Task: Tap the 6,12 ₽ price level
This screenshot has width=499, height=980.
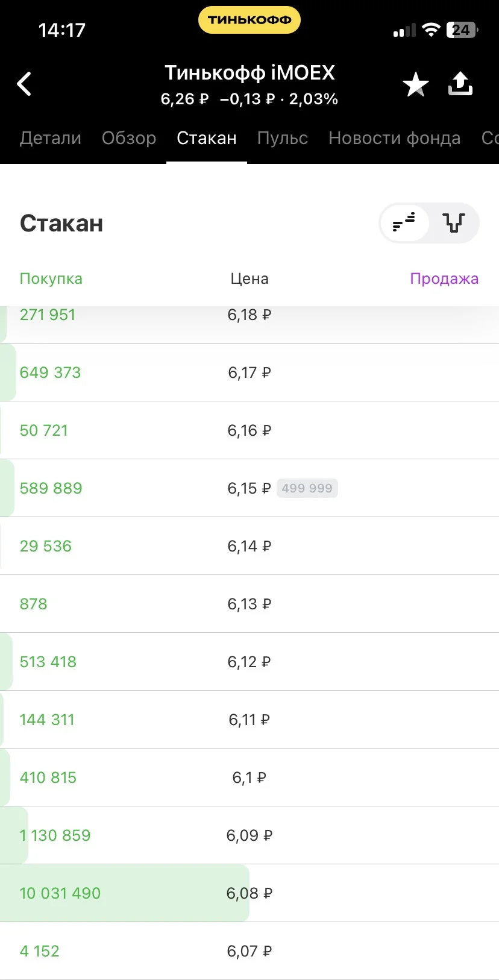Action: coord(249,662)
